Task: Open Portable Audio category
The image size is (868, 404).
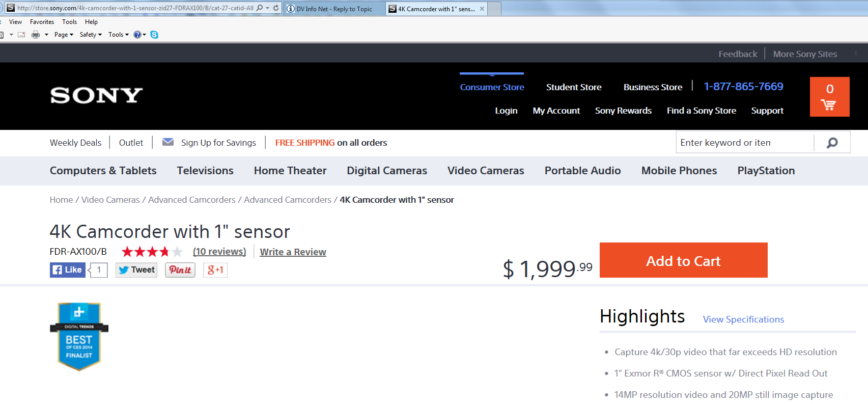Action: point(582,171)
